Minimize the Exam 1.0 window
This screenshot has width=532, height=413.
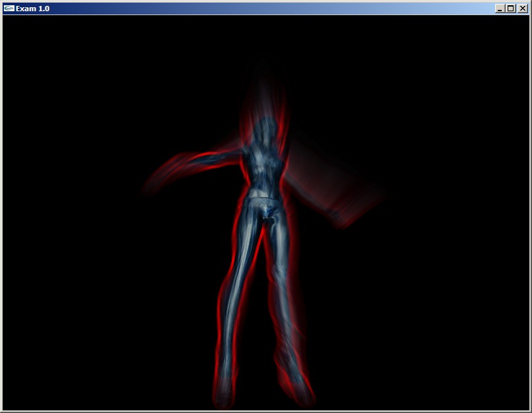click(x=500, y=9)
